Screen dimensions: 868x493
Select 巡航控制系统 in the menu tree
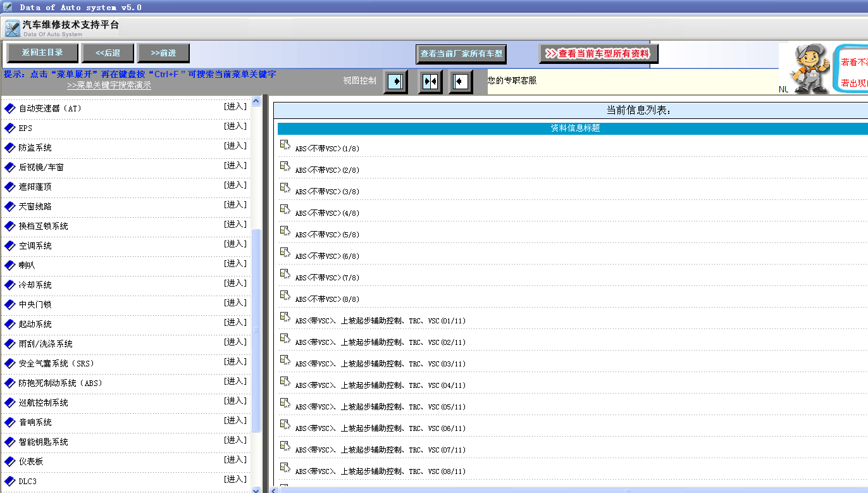click(x=44, y=403)
